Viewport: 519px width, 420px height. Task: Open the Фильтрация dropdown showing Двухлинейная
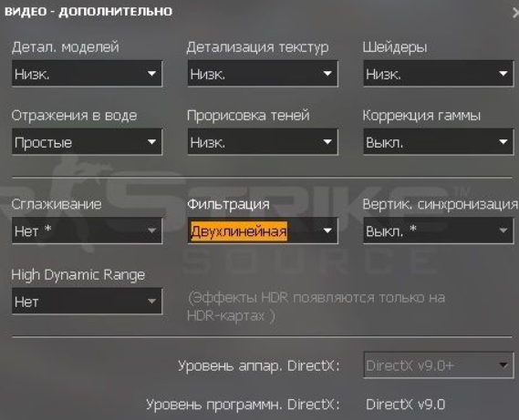(263, 230)
